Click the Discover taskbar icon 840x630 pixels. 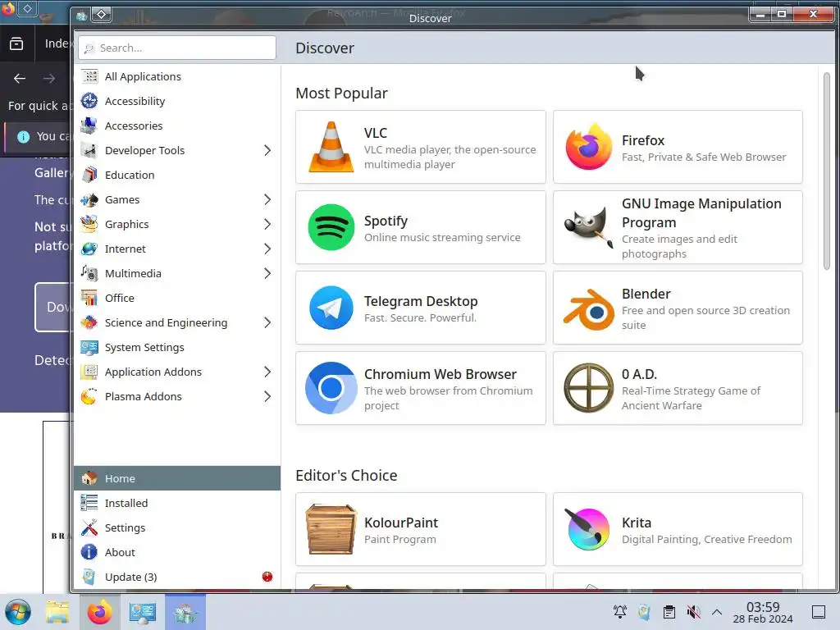(185, 612)
